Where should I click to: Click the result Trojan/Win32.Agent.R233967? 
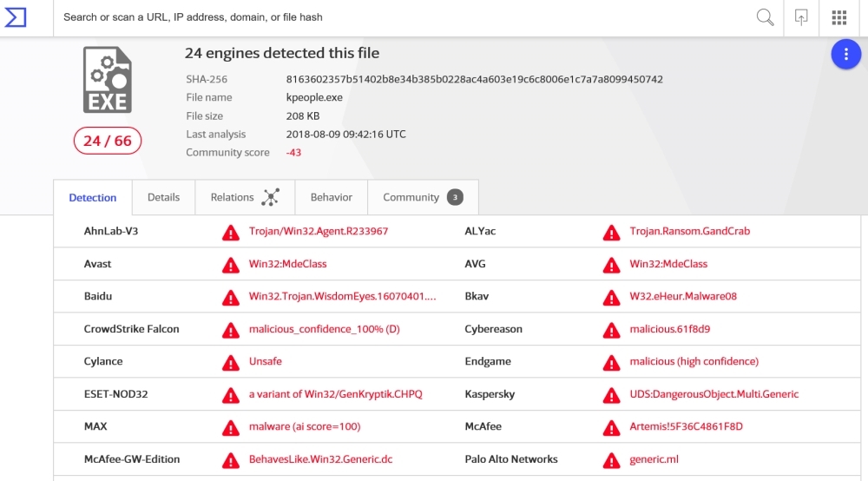[319, 231]
